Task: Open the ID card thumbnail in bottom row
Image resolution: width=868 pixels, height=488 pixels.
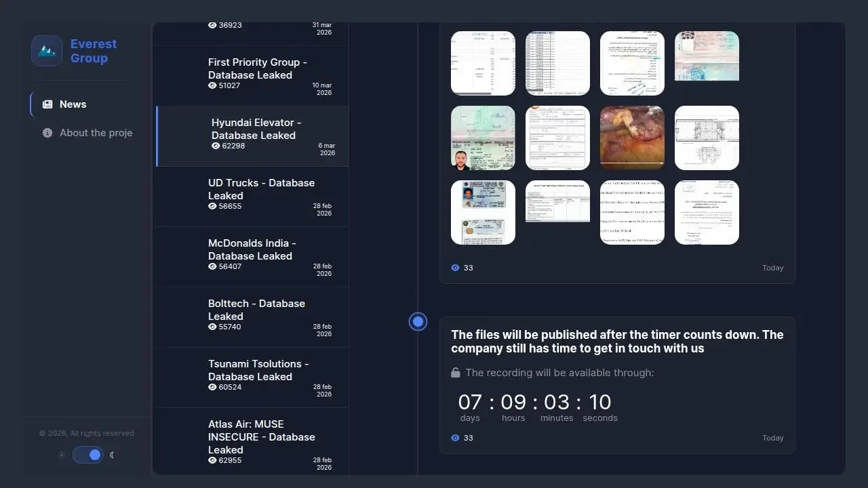Action: (x=483, y=212)
